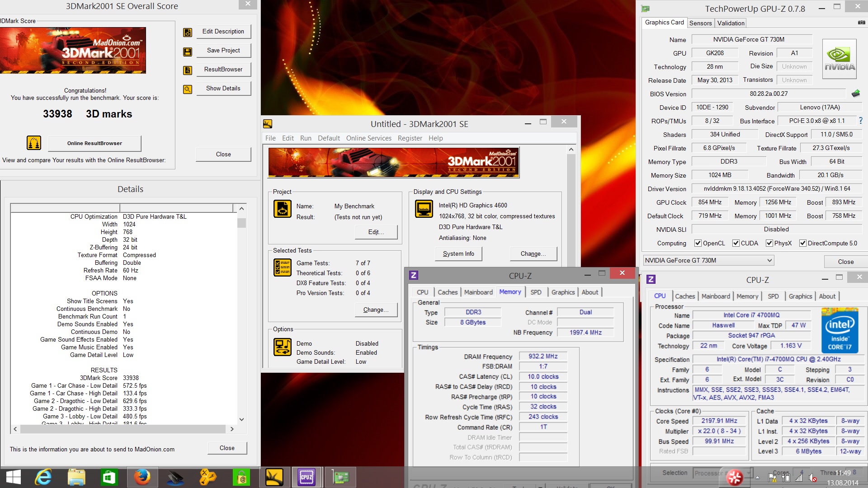Switch to the Sensors tab in GPU-Z
The image size is (868, 488).
701,23
